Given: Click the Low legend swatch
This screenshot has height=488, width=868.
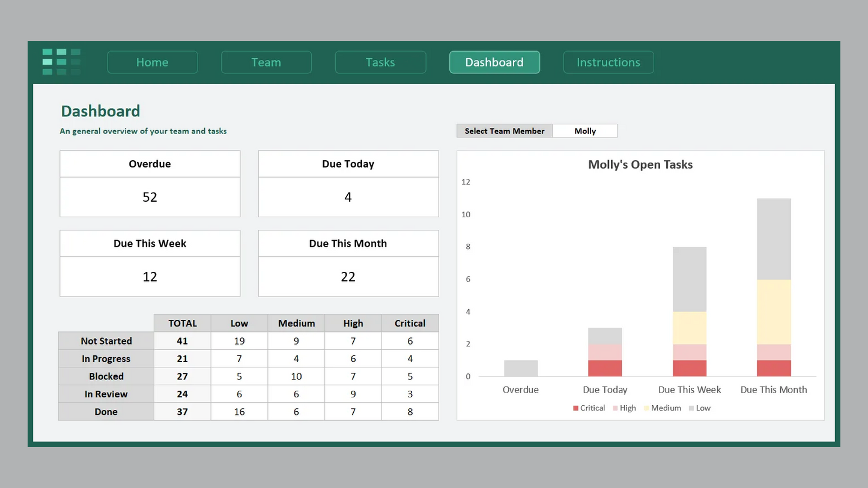Looking at the screenshot, I should [x=691, y=408].
